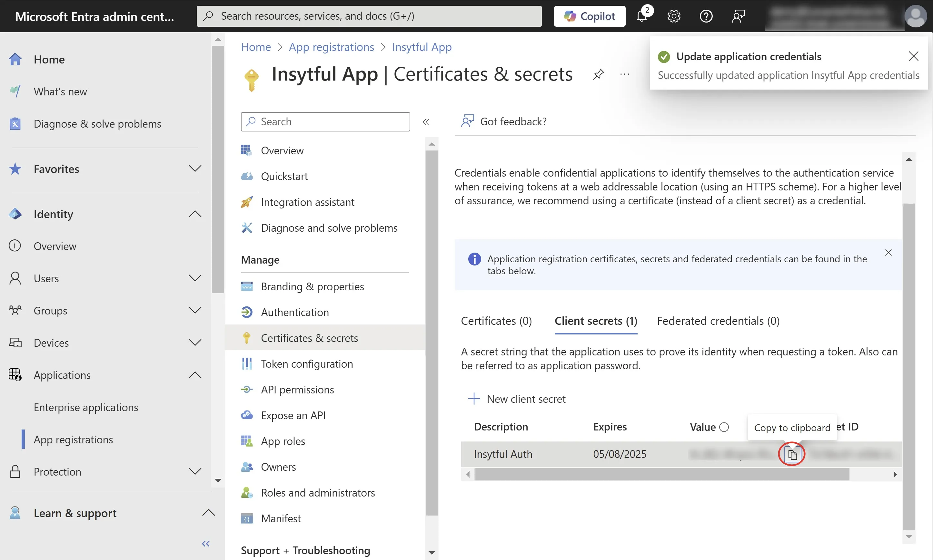
Task: Open portal settings gear icon
Action: 674,16
